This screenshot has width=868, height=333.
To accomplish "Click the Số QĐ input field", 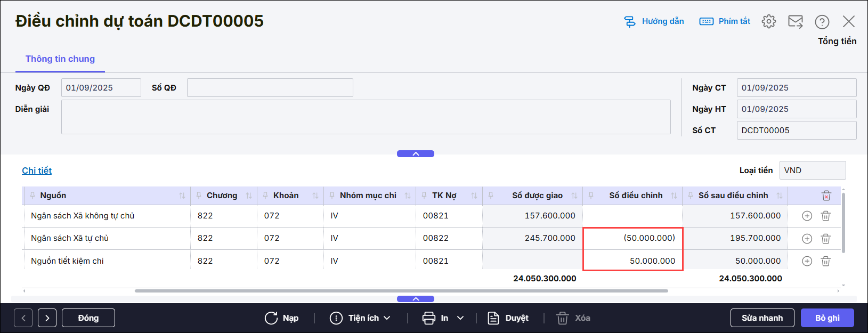I will (x=270, y=88).
